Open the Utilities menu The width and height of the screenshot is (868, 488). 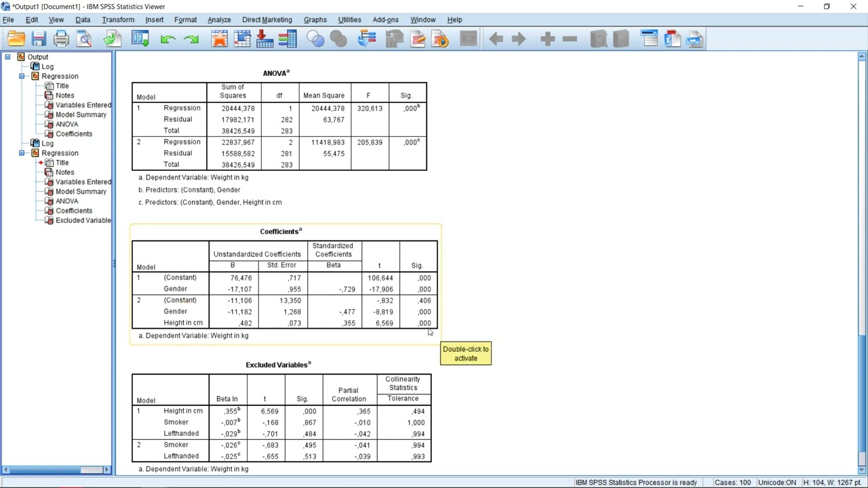pyautogui.click(x=350, y=20)
